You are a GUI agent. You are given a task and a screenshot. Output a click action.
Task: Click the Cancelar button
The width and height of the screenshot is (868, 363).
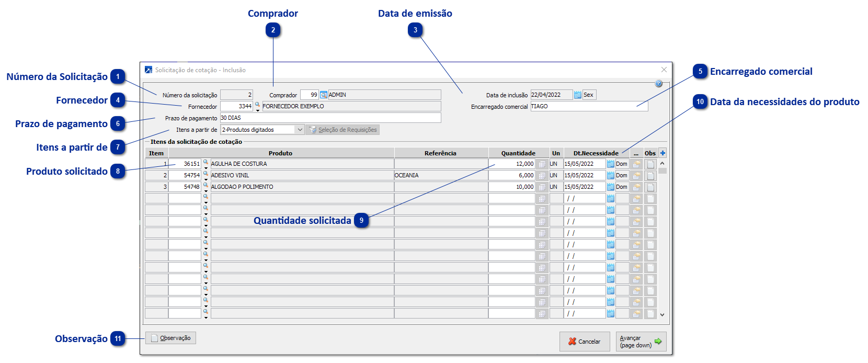(585, 342)
